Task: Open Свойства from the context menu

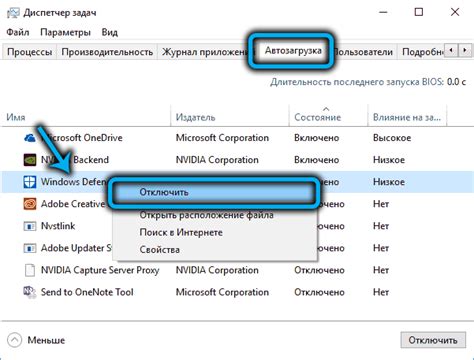Action: point(159,250)
